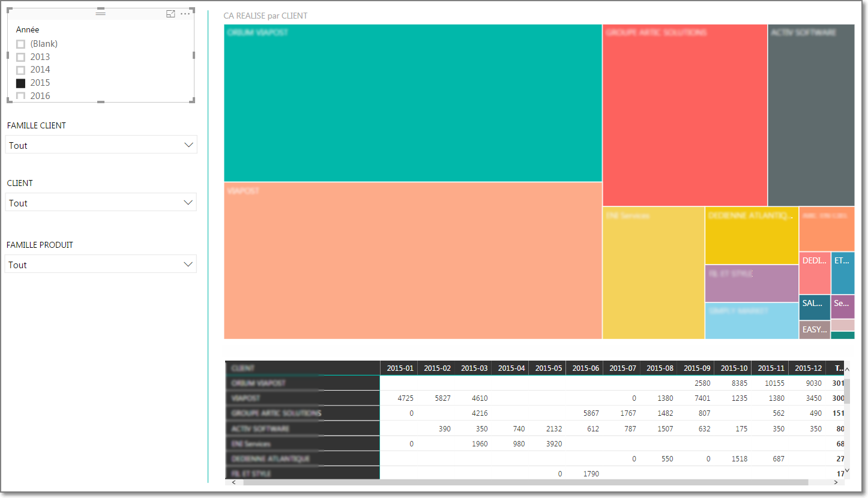868x498 pixels.
Task: Untick the 2015 year checkbox
Action: (21, 83)
